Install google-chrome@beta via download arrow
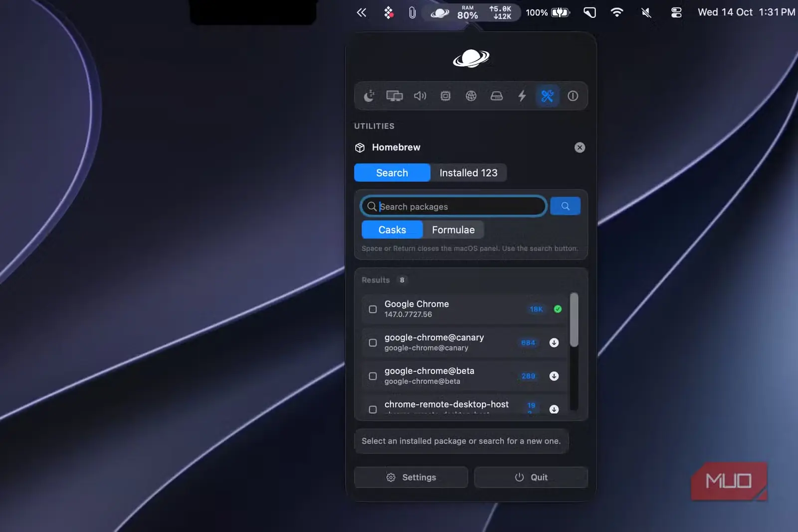The image size is (798, 532). (x=554, y=376)
